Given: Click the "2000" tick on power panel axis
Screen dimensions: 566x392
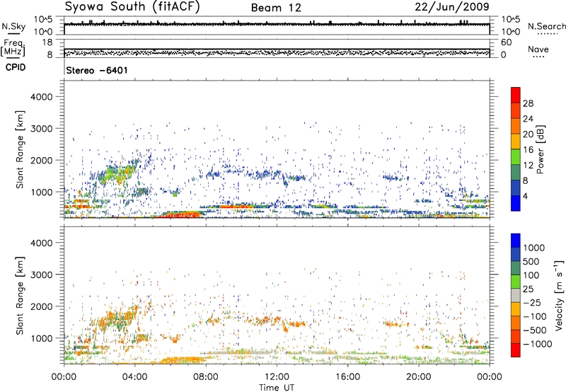Looking at the screenshot, I should click(41, 160).
